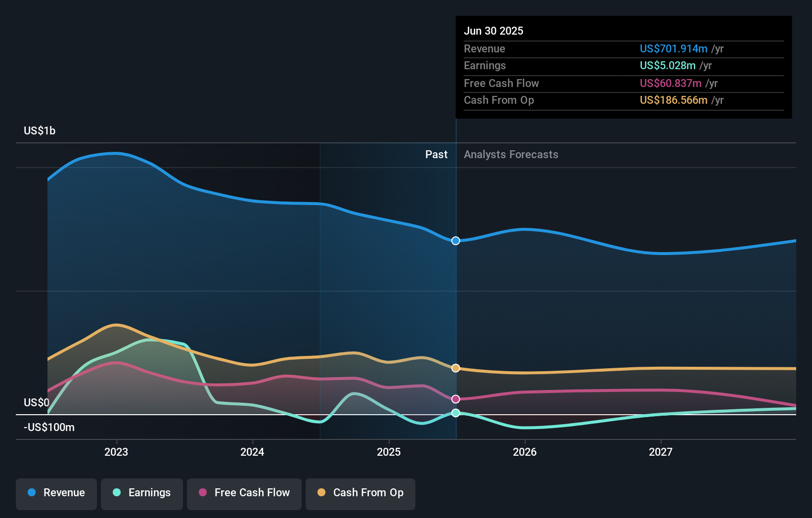812x518 pixels.
Task: Click the pink Free Cash Flow legend dot
Action: coord(203,492)
